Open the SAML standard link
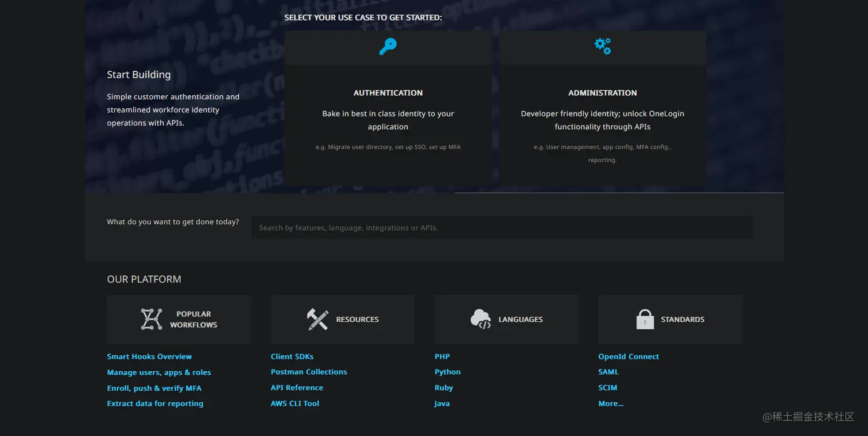 [609, 372]
